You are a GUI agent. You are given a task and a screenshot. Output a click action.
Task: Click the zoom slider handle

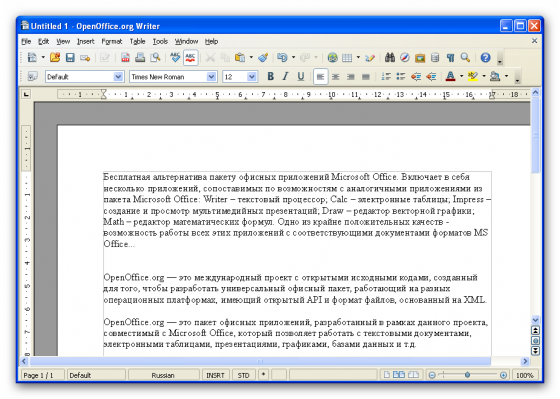[x=467, y=375]
